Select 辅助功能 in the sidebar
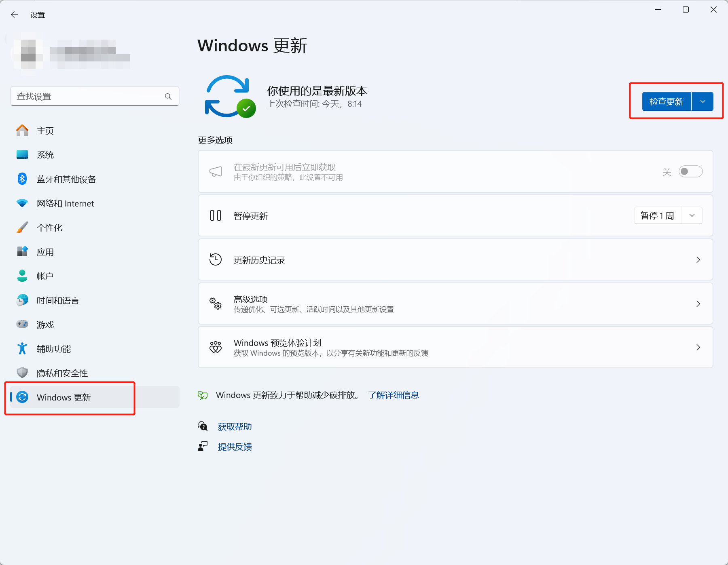Screen dimensions: 728x565 (95, 349)
